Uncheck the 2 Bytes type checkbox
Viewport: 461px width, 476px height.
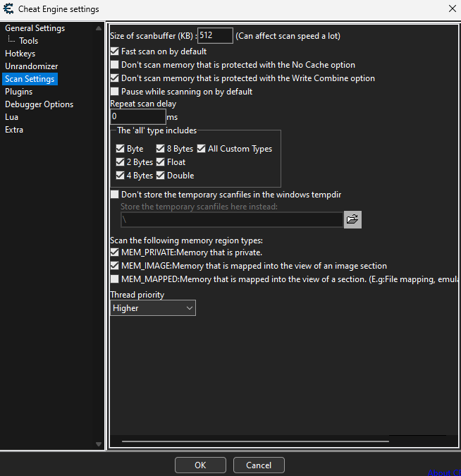pos(120,161)
